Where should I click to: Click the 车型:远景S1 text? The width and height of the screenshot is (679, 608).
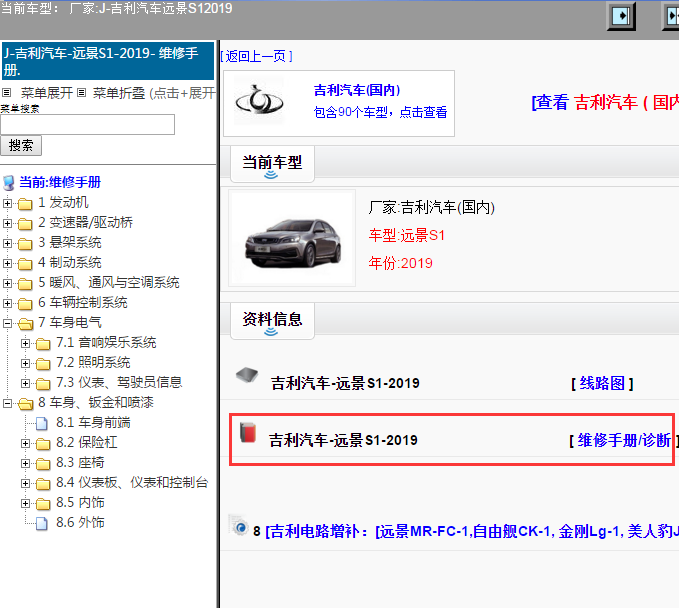(407, 236)
